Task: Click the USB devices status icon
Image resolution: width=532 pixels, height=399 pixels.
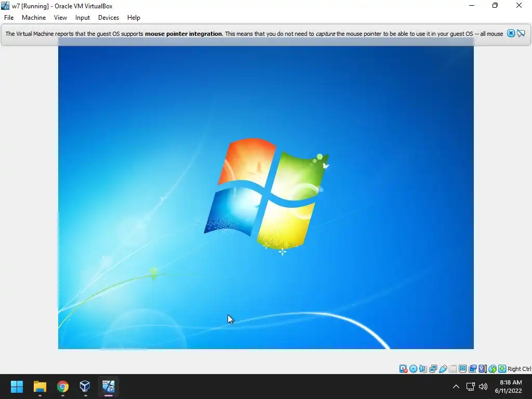Action: (443, 369)
